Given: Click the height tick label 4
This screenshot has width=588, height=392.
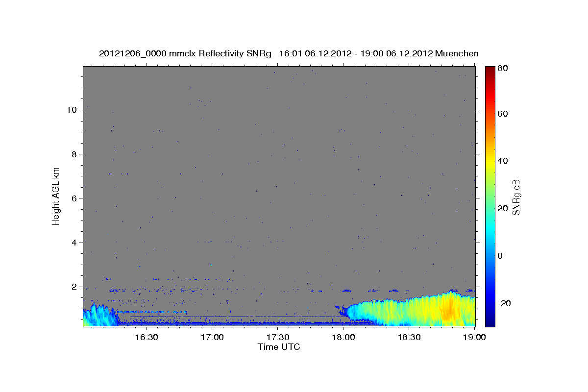Looking at the screenshot, I should (x=74, y=243).
